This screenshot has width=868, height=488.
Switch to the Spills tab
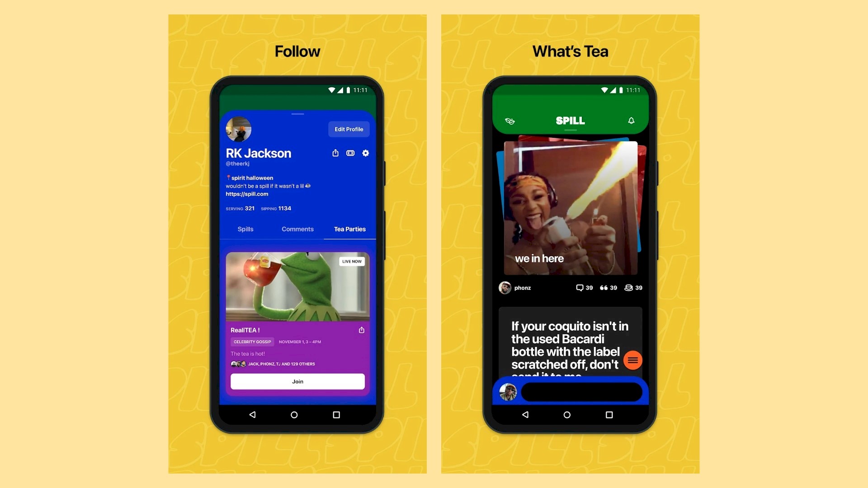point(245,229)
